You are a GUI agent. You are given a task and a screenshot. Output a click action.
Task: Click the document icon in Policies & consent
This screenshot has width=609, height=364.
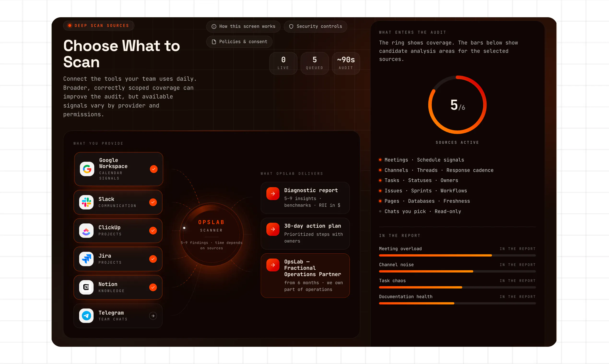(214, 42)
